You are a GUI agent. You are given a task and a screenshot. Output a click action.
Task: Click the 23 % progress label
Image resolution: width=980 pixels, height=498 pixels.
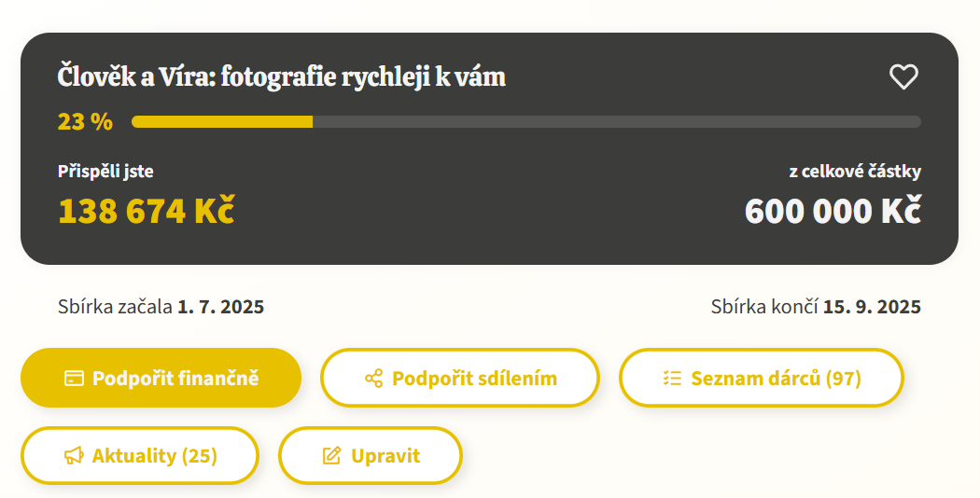[85, 121]
